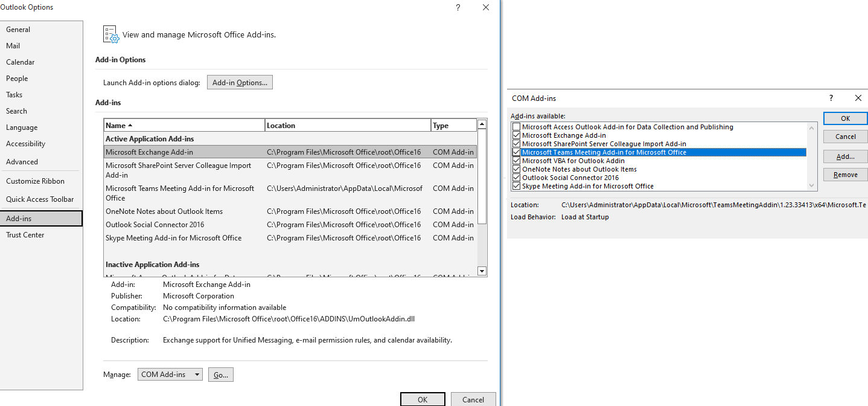Confirm Outlook Options with OK
Viewport: 868px width, 406px height.
click(423, 399)
